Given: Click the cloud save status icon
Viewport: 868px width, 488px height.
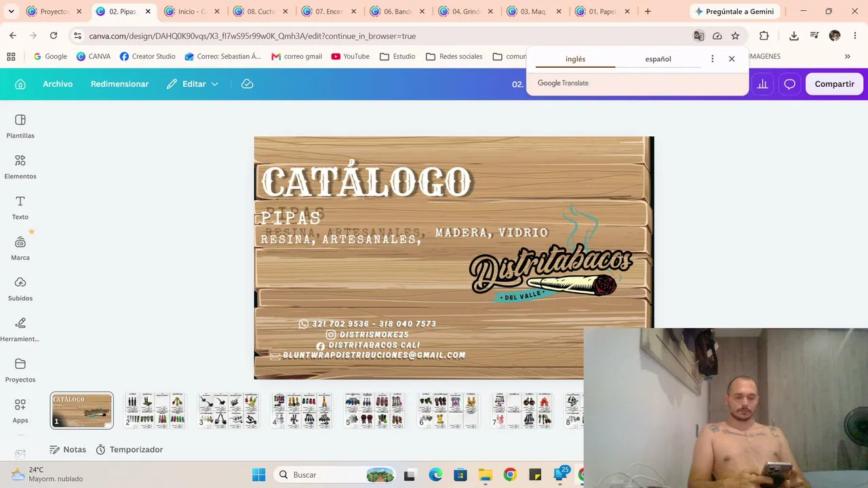Looking at the screenshot, I should (248, 84).
